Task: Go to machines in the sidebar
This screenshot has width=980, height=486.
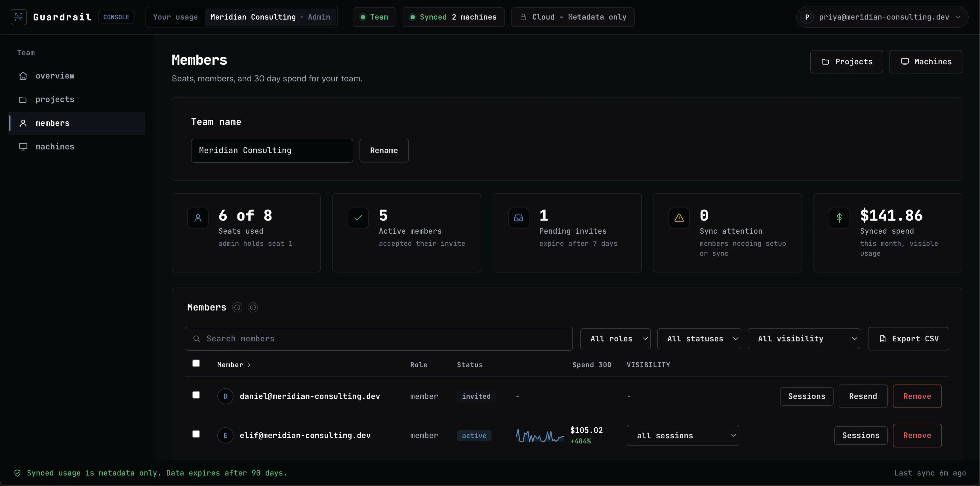Action: point(77,147)
